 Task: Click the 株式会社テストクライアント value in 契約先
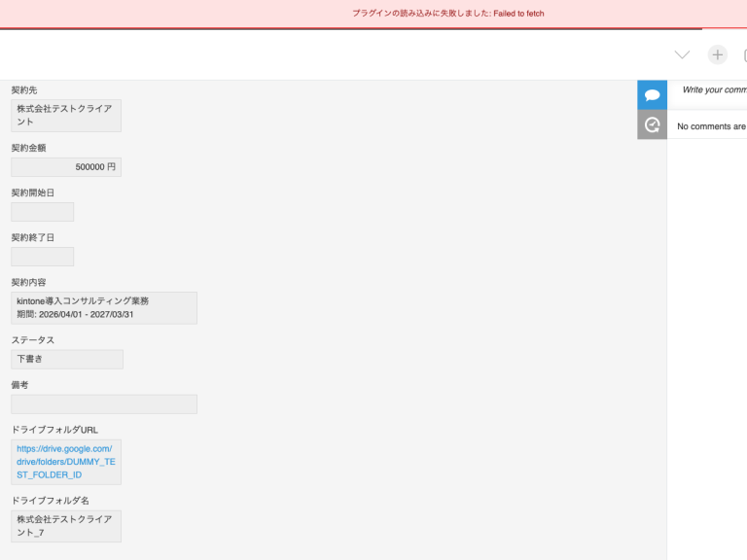pyautogui.click(x=66, y=116)
